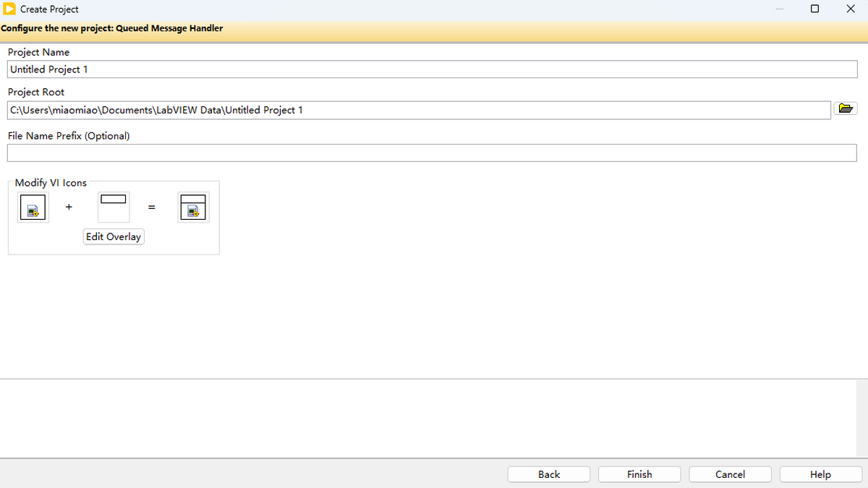This screenshot has height=488, width=868.
Task: Click Finish to create project
Action: (639, 474)
